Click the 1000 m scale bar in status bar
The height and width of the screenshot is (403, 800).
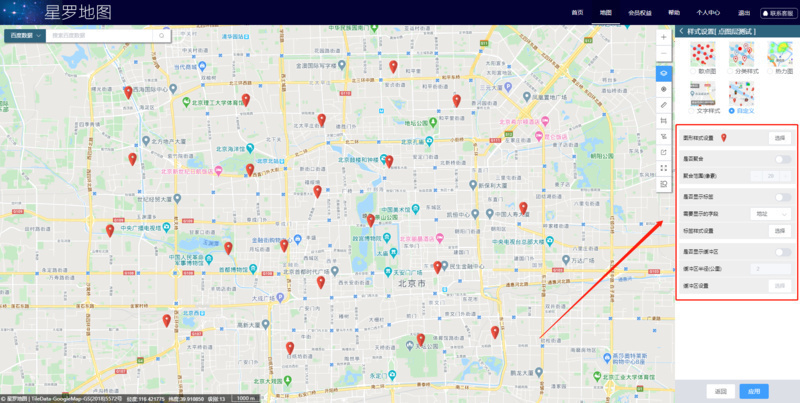[x=247, y=398]
